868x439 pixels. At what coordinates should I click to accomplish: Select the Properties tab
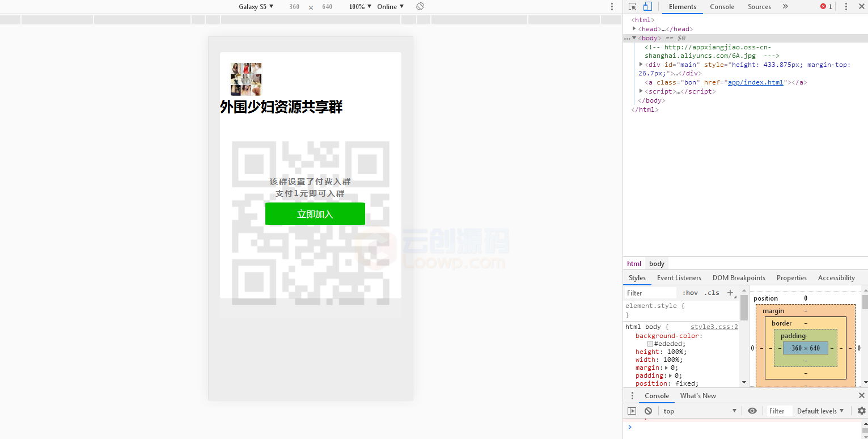click(791, 278)
